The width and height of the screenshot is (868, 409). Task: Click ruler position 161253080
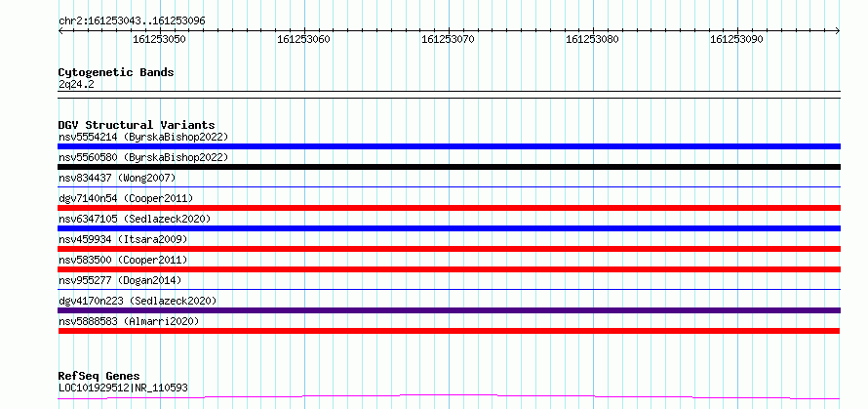(592, 39)
